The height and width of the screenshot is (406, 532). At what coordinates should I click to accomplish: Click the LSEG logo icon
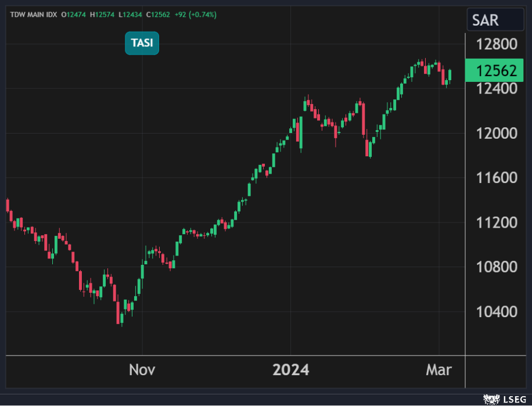(493, 400)
